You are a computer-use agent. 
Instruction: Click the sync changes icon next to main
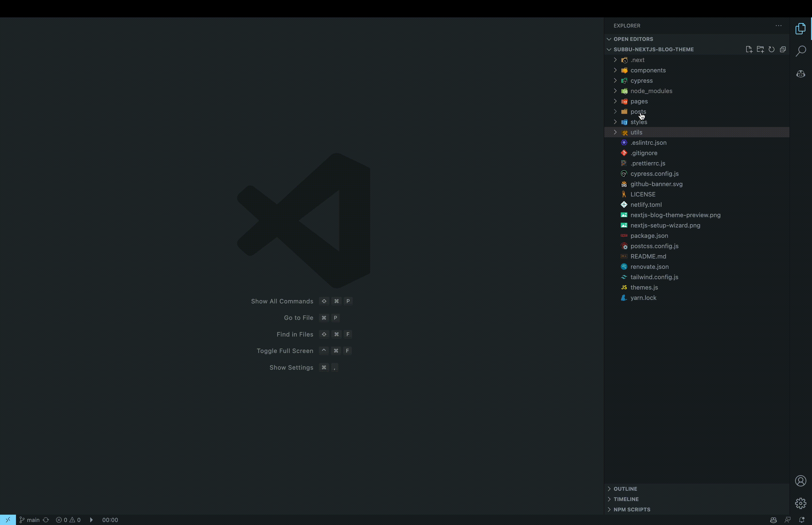pyautogui.click(x=46, y=520)
